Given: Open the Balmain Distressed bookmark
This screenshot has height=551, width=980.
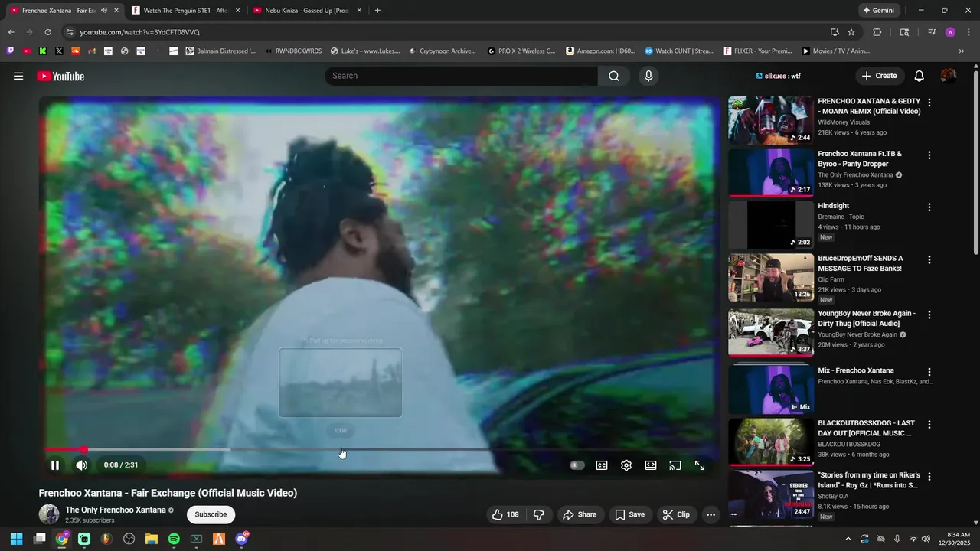Looking at the screenshot, I should pos(221,51).
